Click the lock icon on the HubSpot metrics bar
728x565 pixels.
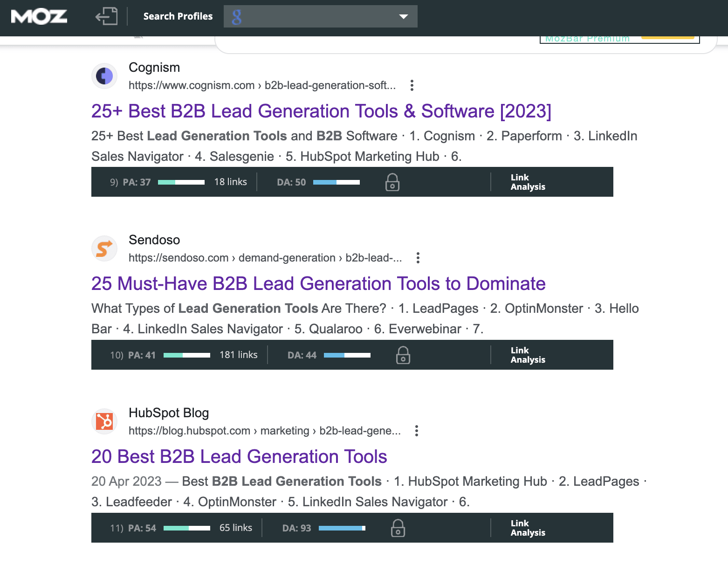point(398,528)
